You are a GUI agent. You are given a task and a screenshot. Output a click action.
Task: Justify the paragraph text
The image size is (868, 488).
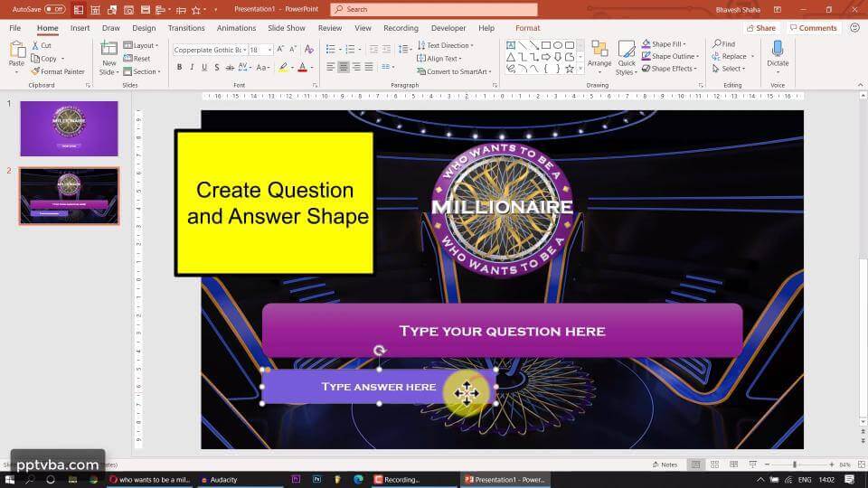pos(369,67)
